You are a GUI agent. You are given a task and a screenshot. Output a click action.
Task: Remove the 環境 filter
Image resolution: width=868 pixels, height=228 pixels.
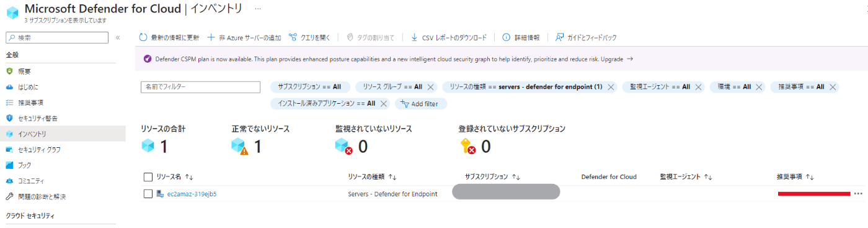pyautogui.click(x=758, y=87)
